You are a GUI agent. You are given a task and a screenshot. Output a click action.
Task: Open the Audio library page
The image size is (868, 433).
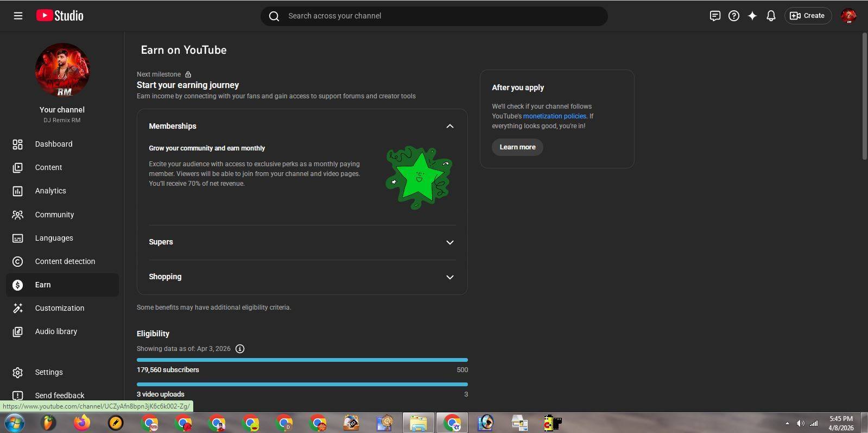coord(56,331)
